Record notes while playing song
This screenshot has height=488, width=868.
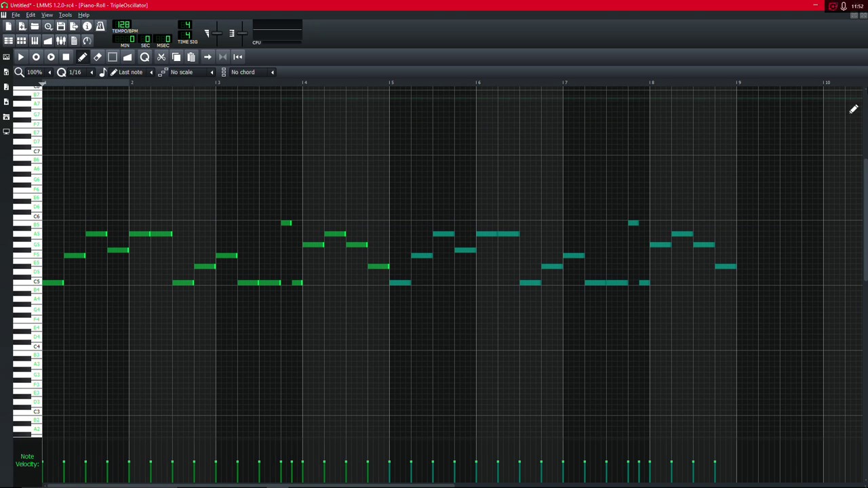[x=51, y=57]
